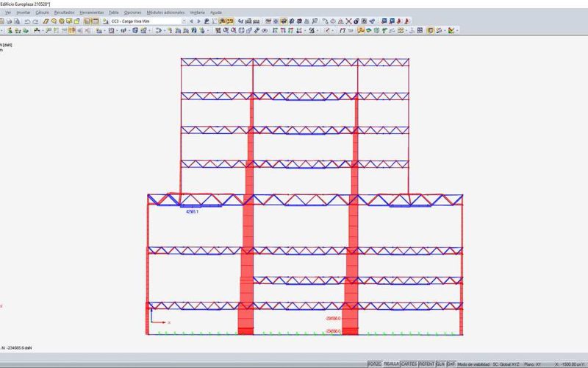The image size is (588, 368).
Task: Toggle REJILLA grid in the status bar
Action: pyautogui.click(x=391, y=364)
